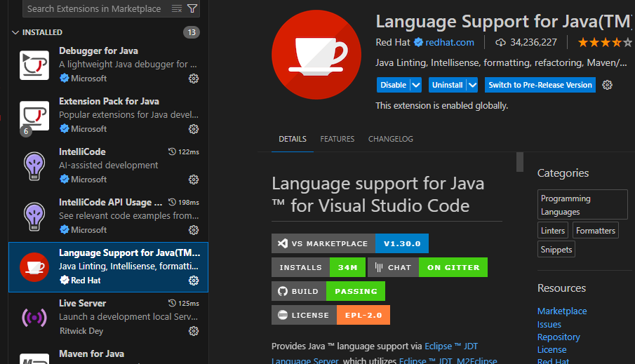Open gear menu for IntelliCode extension
Image resolution: width=635 pixels, height=364 pixels.
tap(194, 180)
